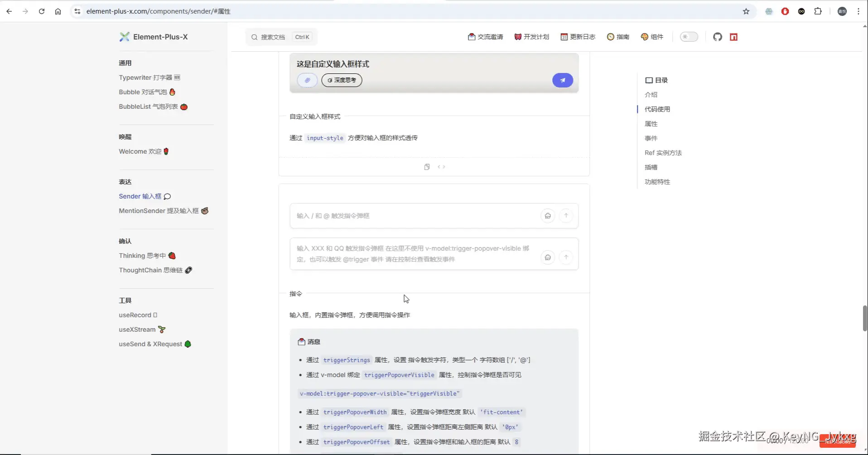This screenshot has width=868, height=455.
Task: Click the blue paper-plane send icon
Action: (562, 80)
